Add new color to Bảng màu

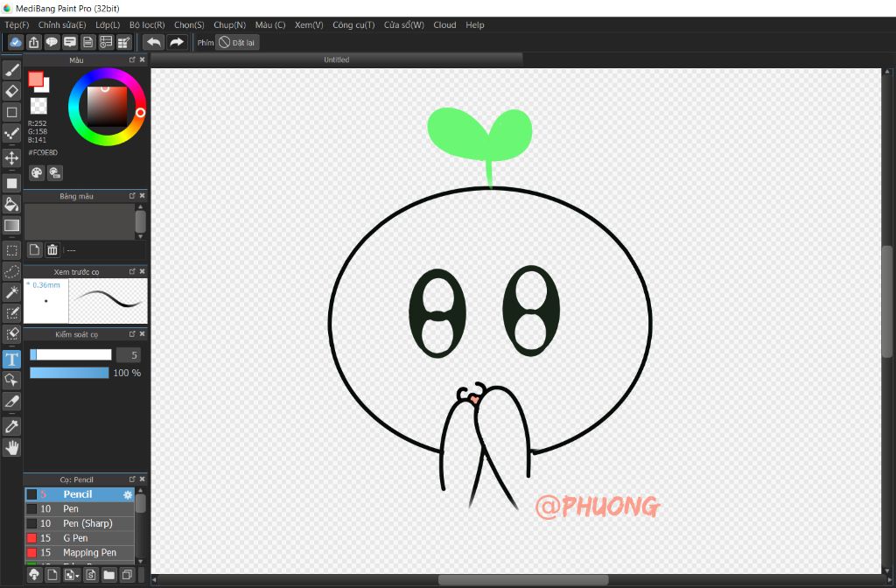35,249
